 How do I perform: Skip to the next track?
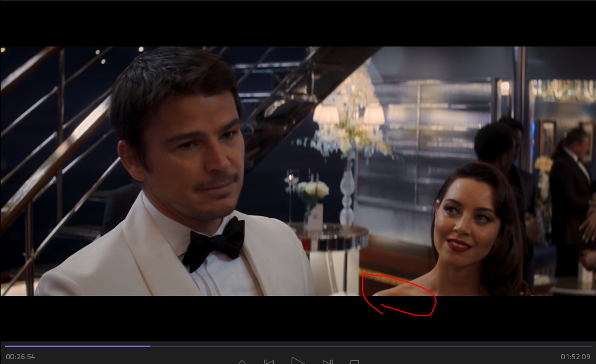(327, 362)
